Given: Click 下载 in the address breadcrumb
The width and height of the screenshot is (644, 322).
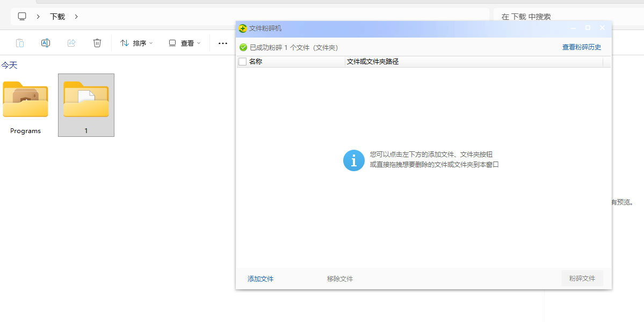Looking at the screenshot, I should (x=57, y=17).
